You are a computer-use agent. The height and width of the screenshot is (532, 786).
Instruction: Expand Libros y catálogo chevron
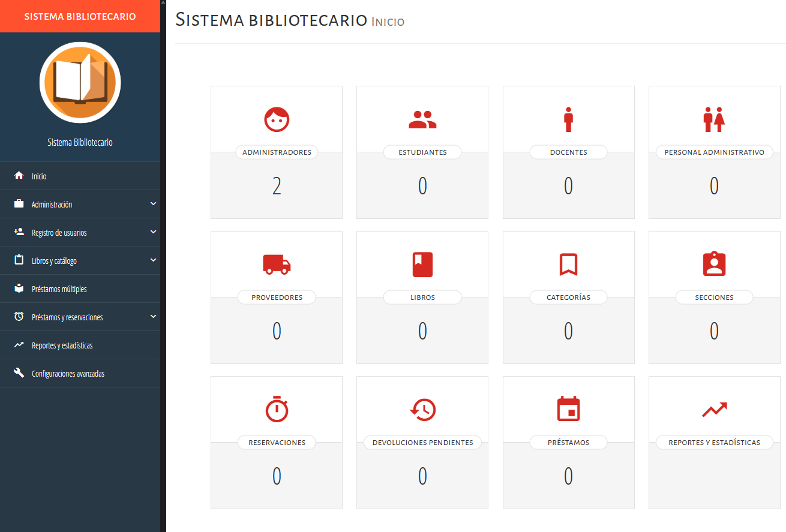click(153, 260)
